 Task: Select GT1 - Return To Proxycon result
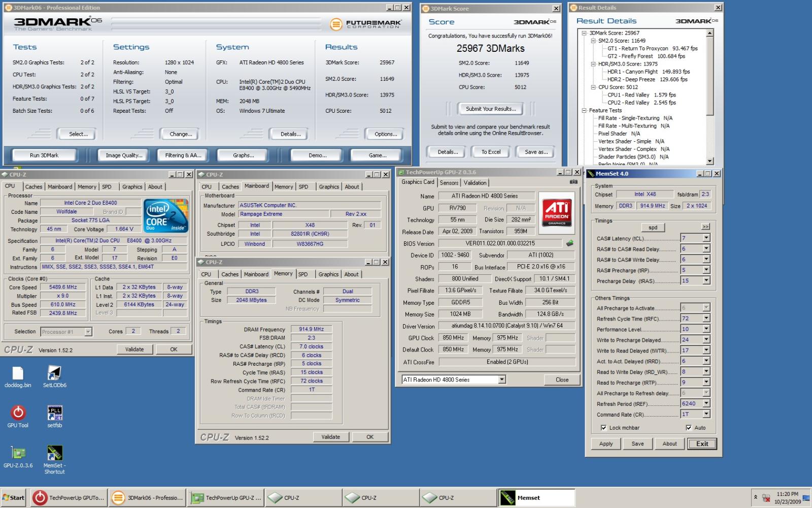(653, 48)
